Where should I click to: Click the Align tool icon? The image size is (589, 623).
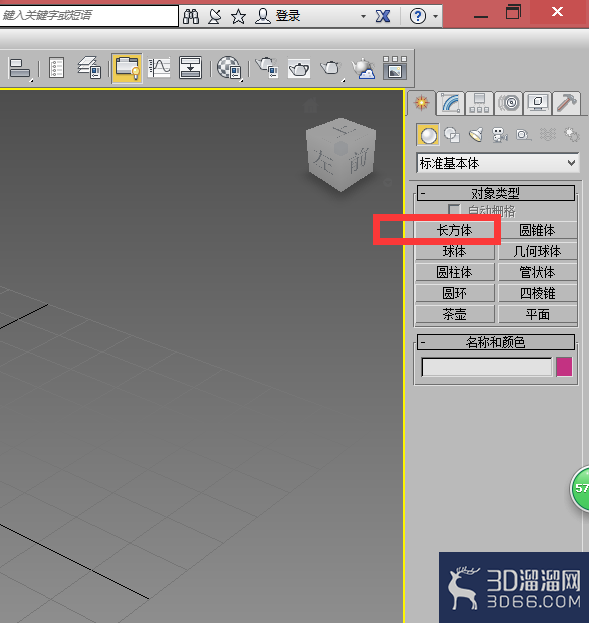[19, 68]
